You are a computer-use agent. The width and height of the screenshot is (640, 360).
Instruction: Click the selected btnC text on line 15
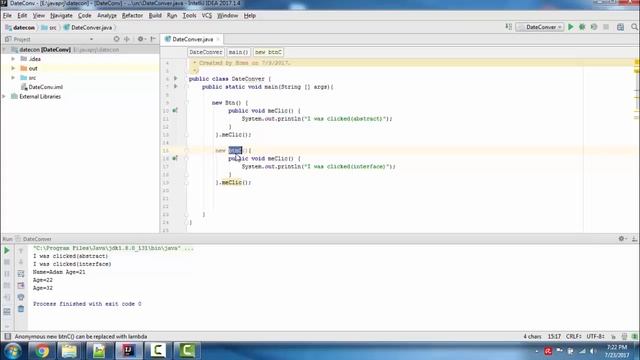coord(235,150)
